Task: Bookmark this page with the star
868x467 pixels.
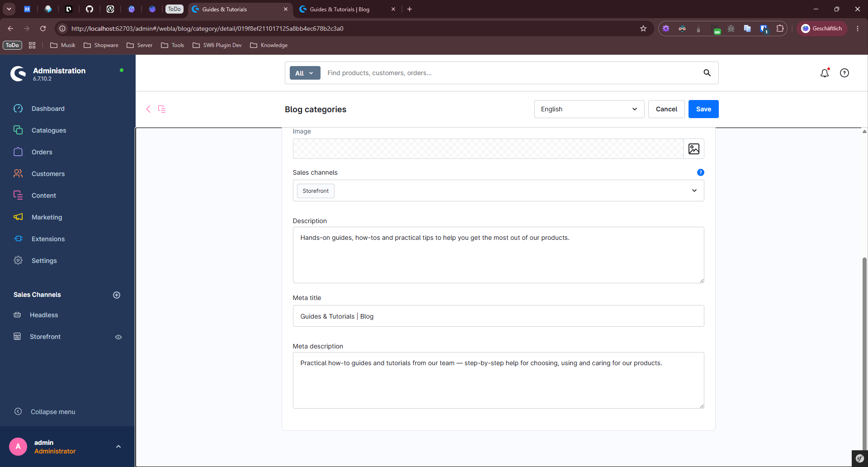Action: [x=643, y=29]
